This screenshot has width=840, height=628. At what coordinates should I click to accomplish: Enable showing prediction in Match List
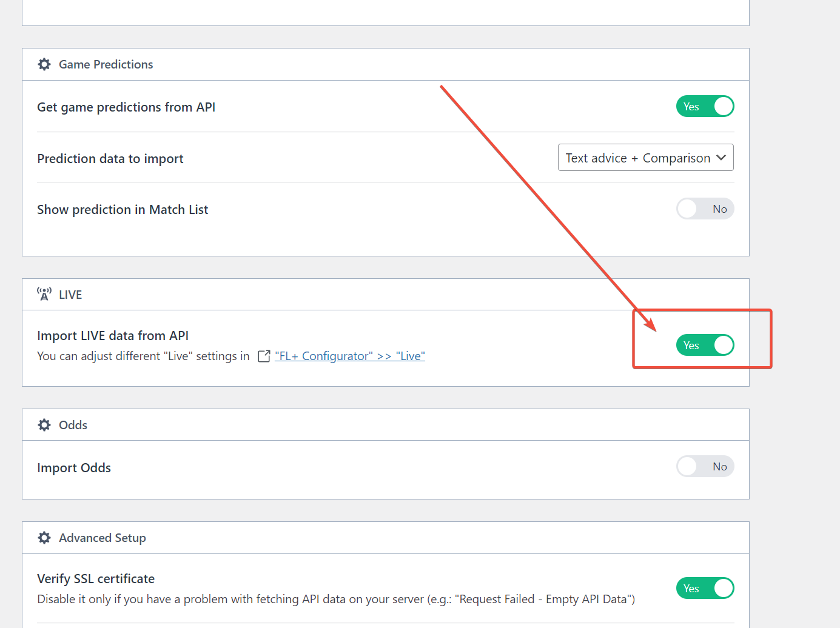pos(705,209)
